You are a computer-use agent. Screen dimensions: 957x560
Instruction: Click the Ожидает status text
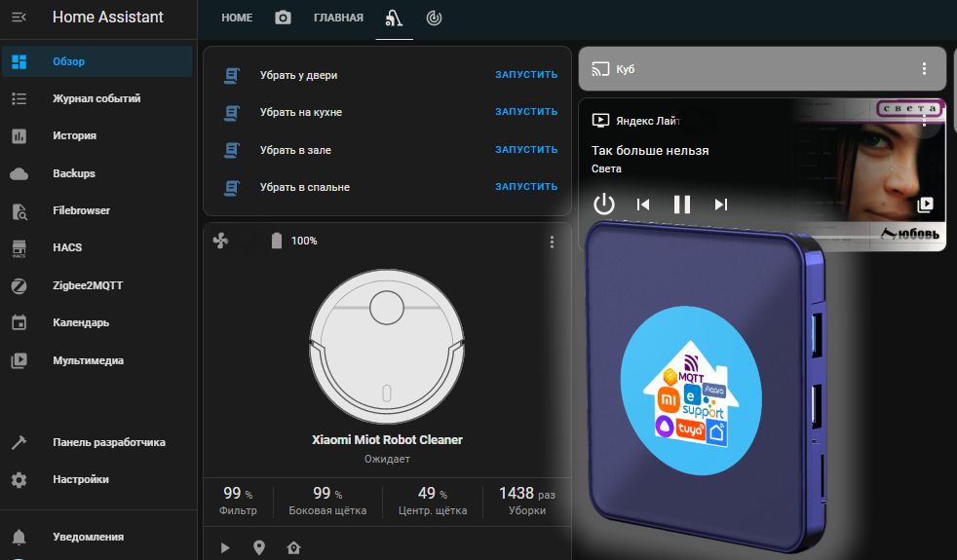point(387,459)
